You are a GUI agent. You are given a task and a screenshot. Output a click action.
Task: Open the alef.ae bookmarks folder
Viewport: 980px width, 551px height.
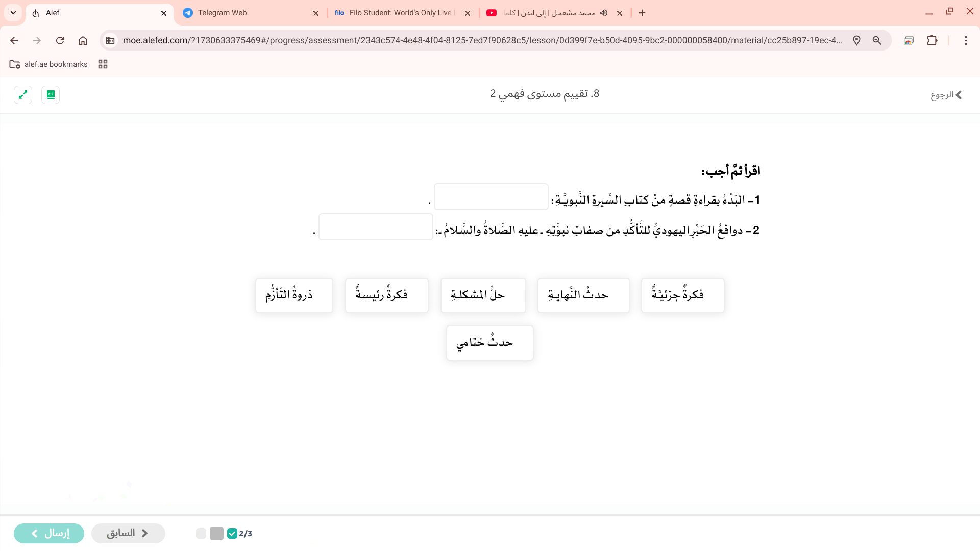(x=48, y=64)
